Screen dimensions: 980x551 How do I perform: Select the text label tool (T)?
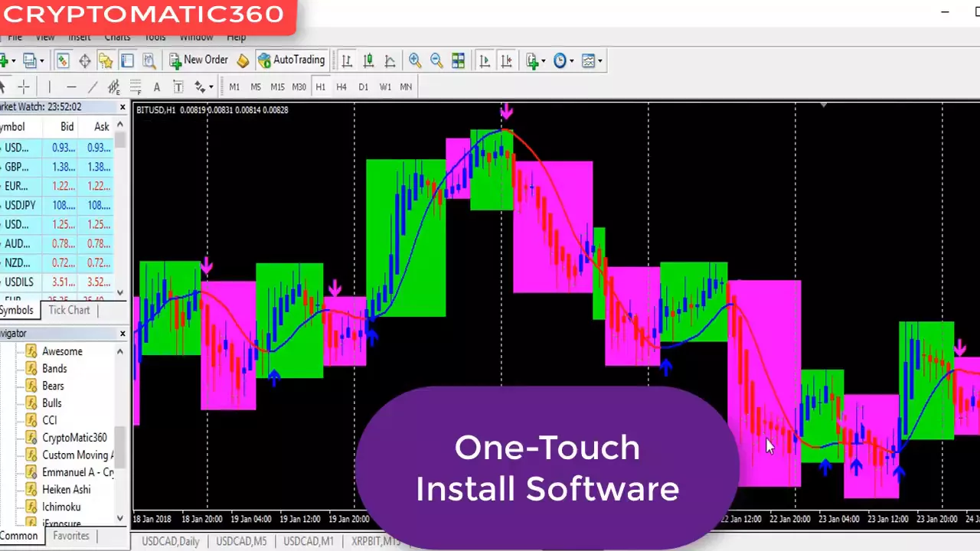178,86
